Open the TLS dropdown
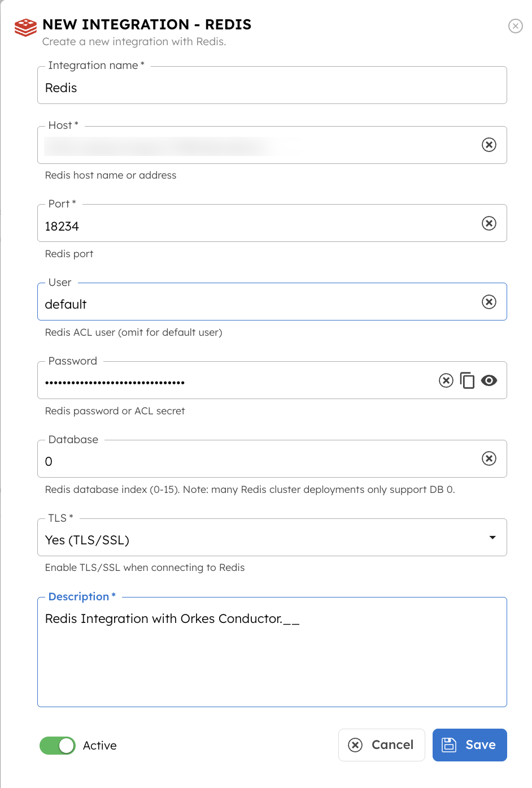The height and width of the screenshot is (788, 532). click(272, 538)
